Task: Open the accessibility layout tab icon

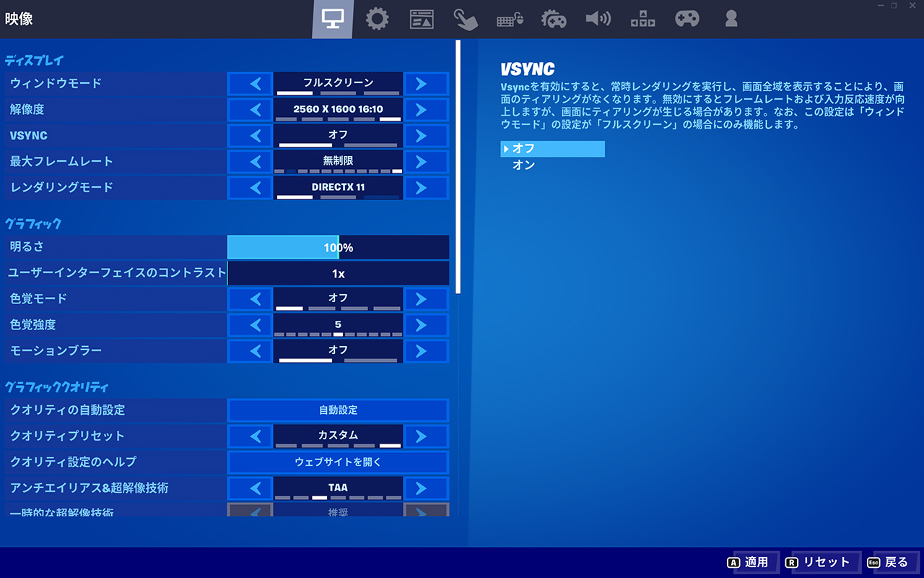Action: 642,20
